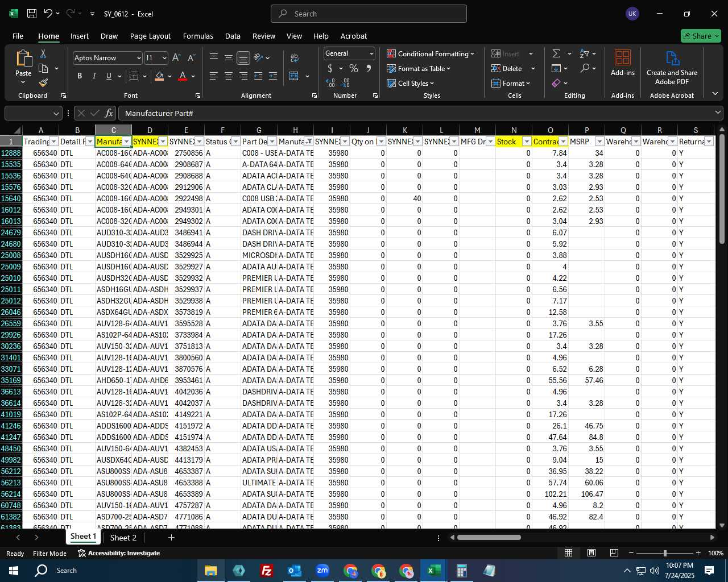The width and height of the screenshot is (728, 582).
Task: Click Increase Indent icon
Action: [x=273, y=76]
